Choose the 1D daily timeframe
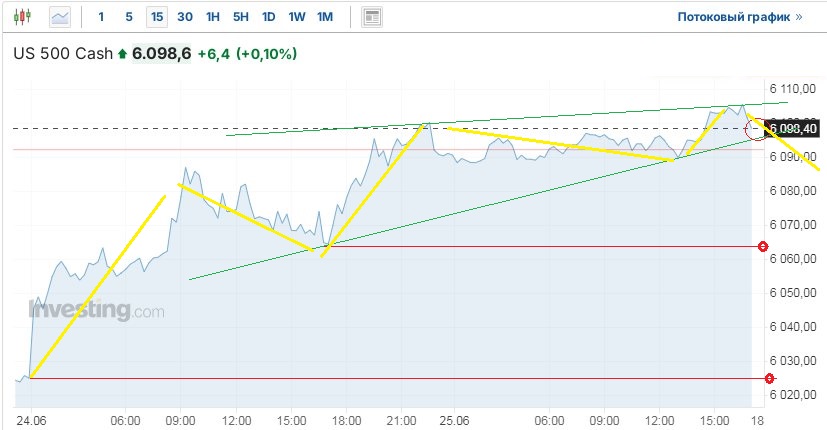This screenshot has width=827, height=430. click(269, 17)
